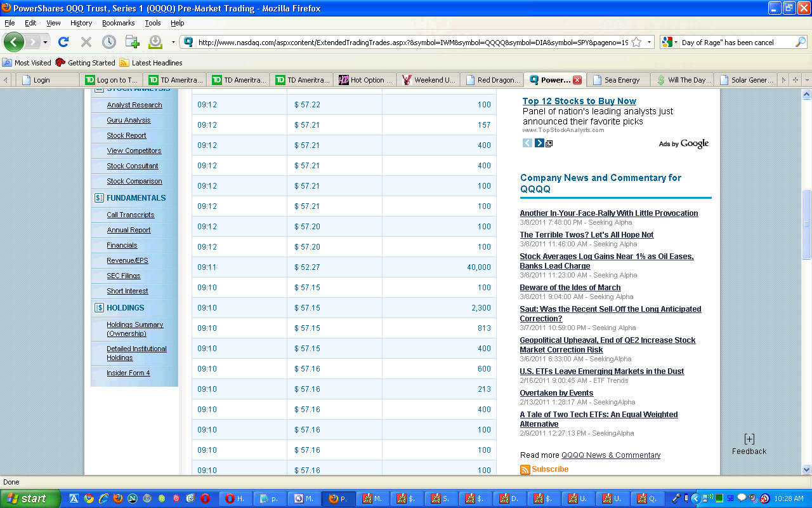Open the Help menu

(x=178, y=23)
